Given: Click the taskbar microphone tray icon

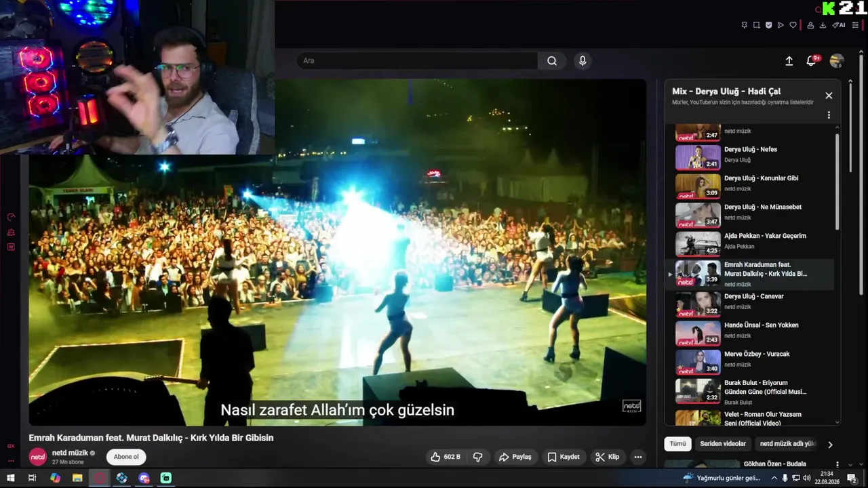Looking at the screenshot, I should [x=785, y=478].
